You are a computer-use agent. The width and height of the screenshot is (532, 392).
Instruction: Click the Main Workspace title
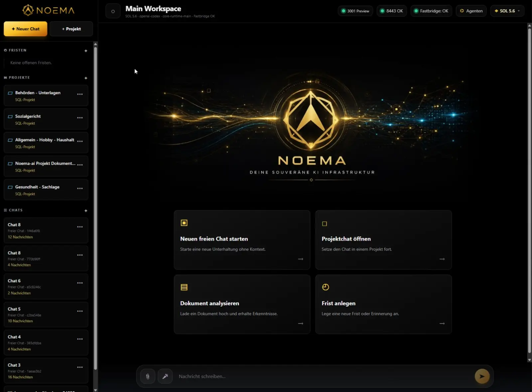[153, 9]
